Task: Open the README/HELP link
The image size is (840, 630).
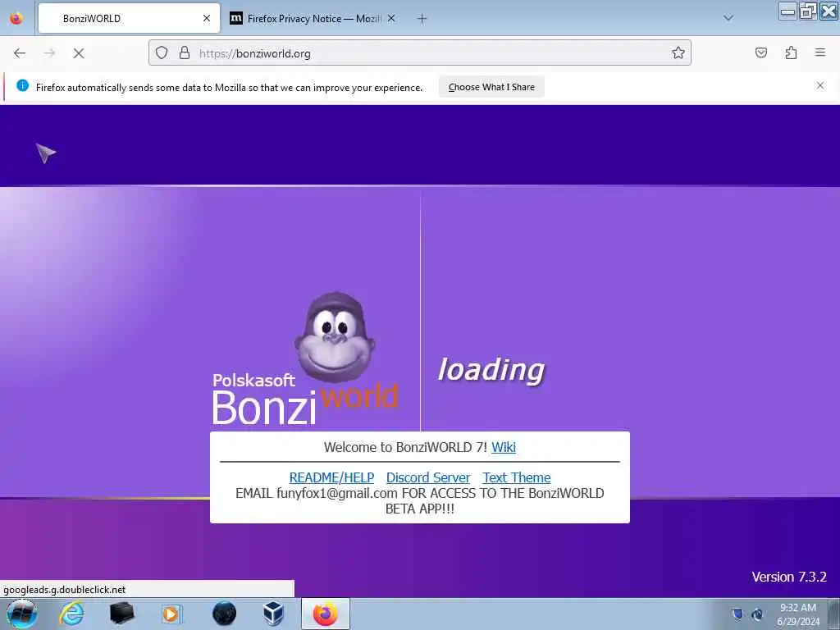Action: coord(331,477)
